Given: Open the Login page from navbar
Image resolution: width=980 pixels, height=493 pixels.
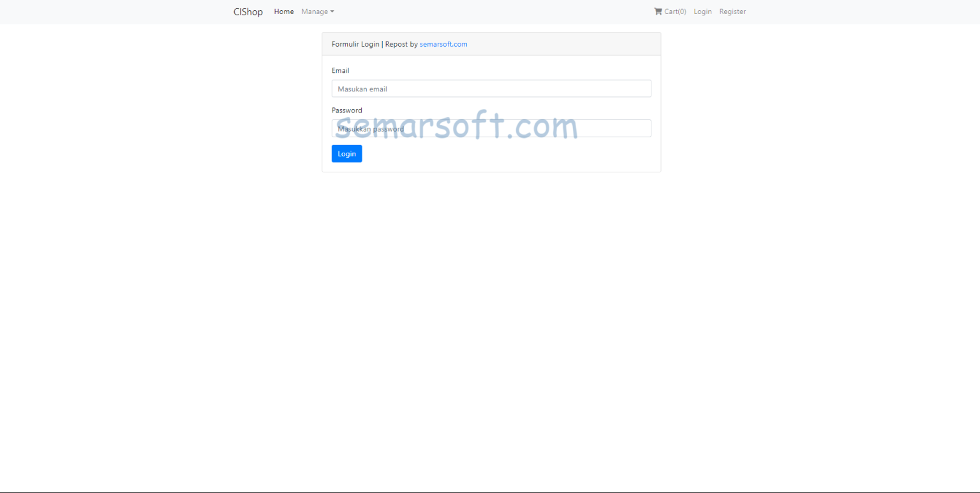Looking at the screenshot, I should 702,11.
